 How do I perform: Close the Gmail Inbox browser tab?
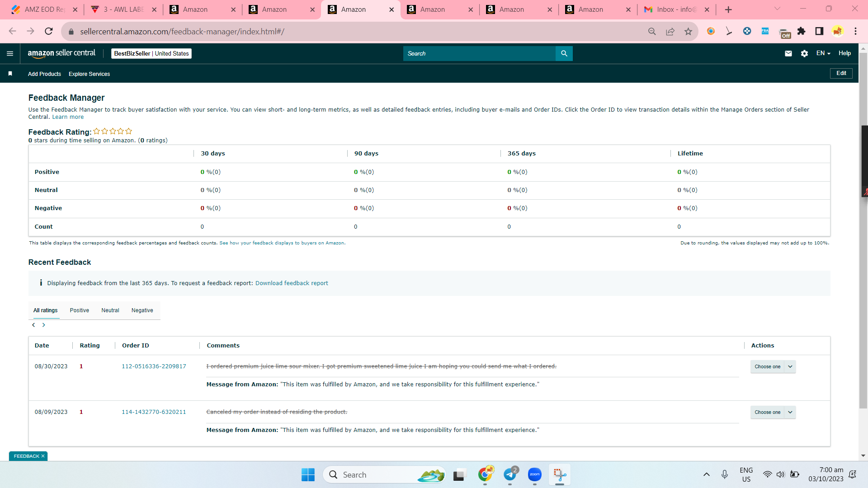[707, 9]
